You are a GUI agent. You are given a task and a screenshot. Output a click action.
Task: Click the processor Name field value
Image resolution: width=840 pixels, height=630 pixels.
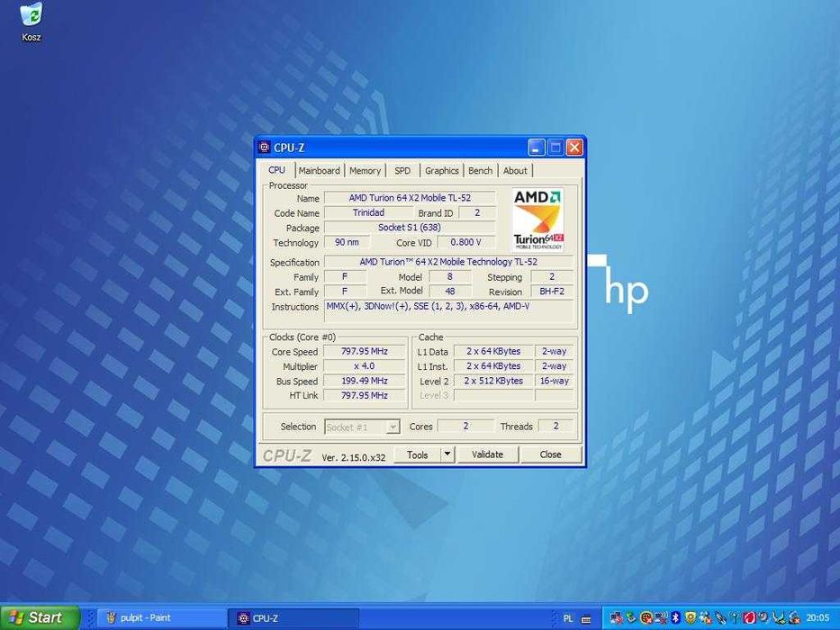[x=410, y=198]
